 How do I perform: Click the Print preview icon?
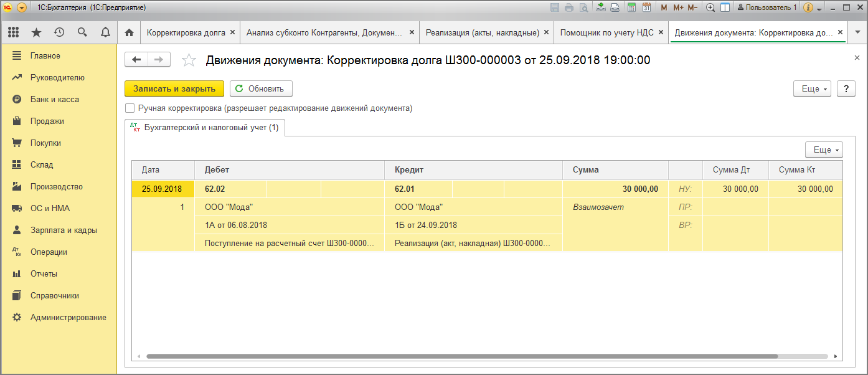(x=583, y=7)
